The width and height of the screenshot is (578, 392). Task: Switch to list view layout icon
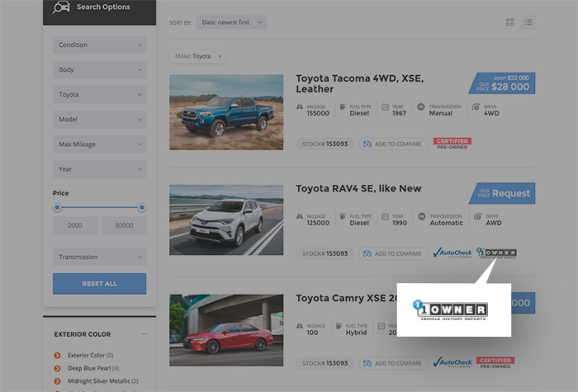click(528, 21)
